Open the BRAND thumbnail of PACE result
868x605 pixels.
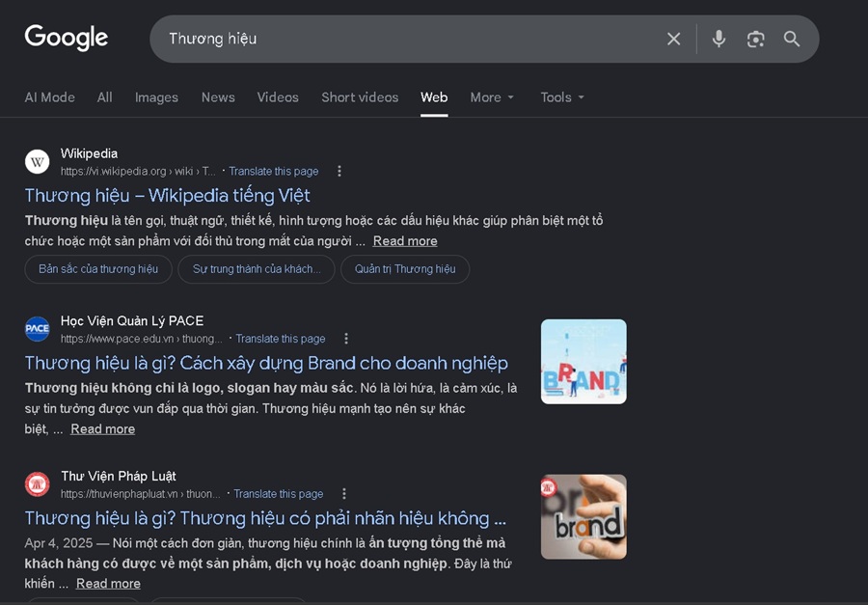[x=583, y=361]
